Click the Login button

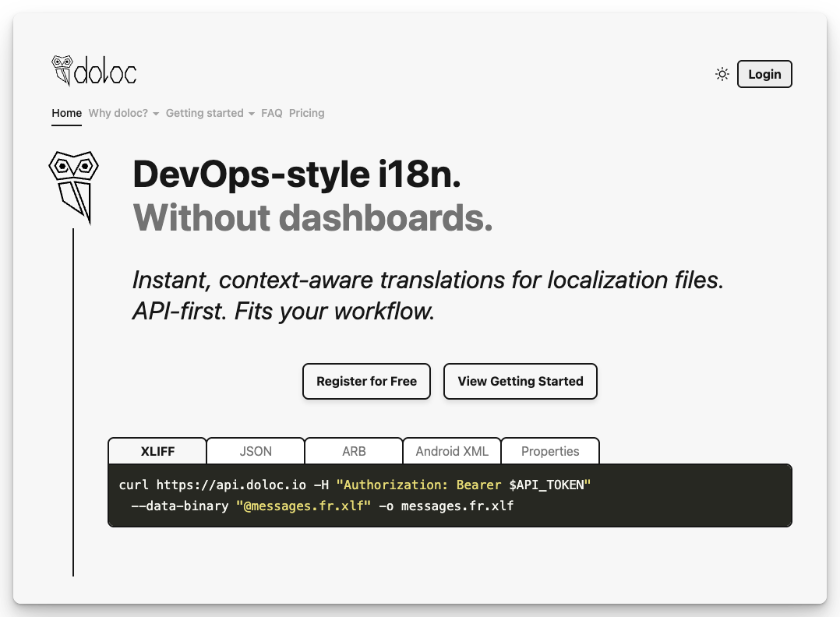pos(764,74)
